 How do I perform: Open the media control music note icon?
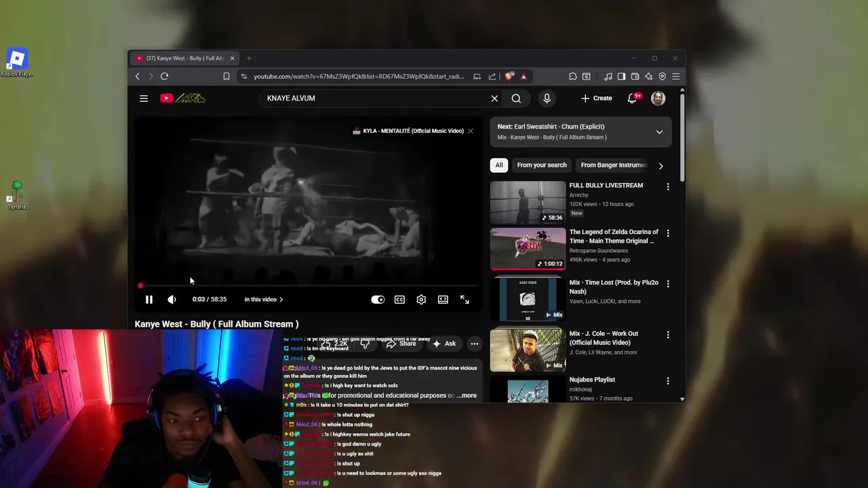click(x=608, y=77)
